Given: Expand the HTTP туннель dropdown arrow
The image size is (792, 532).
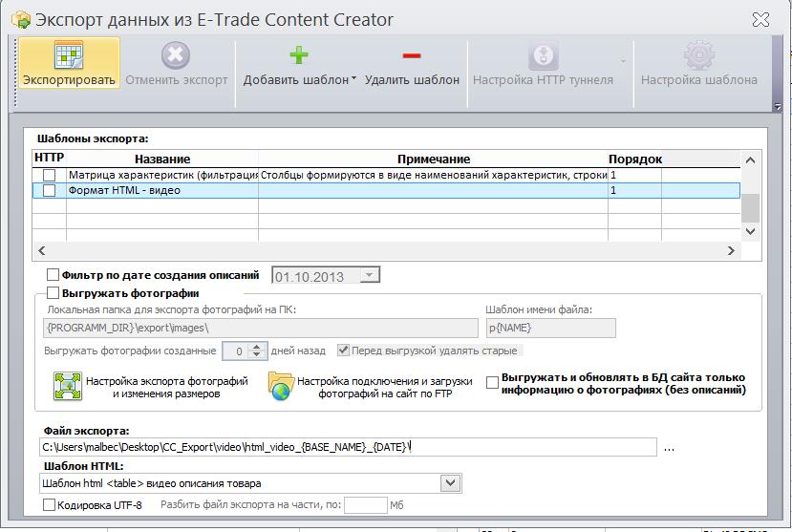Looking at the screenshot, I should tap(623, 61).
